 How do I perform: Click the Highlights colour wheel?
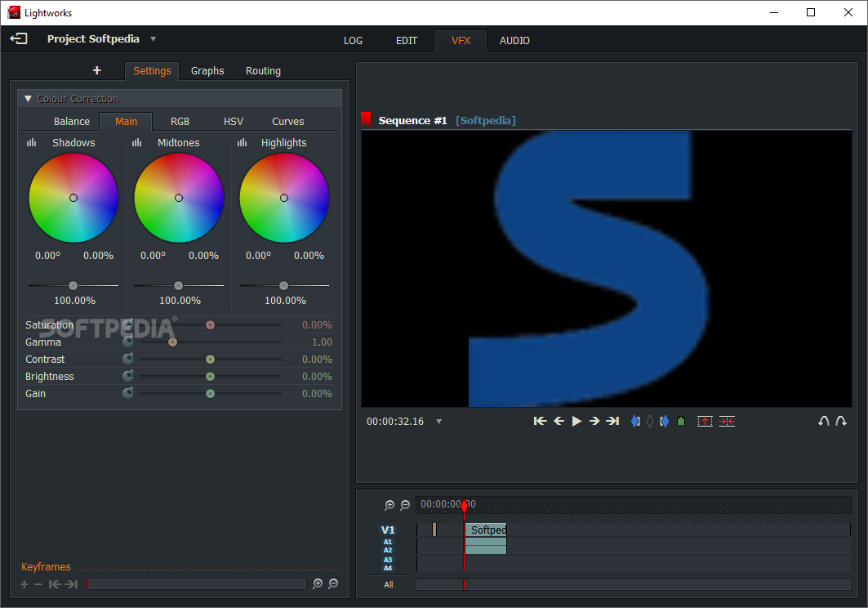click(284, 198)
